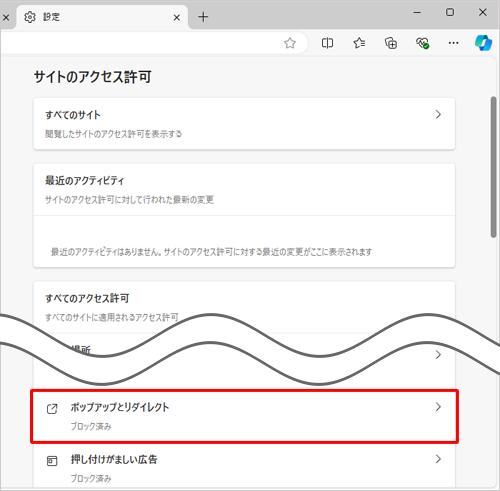Image resolution: width=500 pixels, height=491 pixels.
Task: Click chevron on the 場所 row
Action: (x=438, y=355)
